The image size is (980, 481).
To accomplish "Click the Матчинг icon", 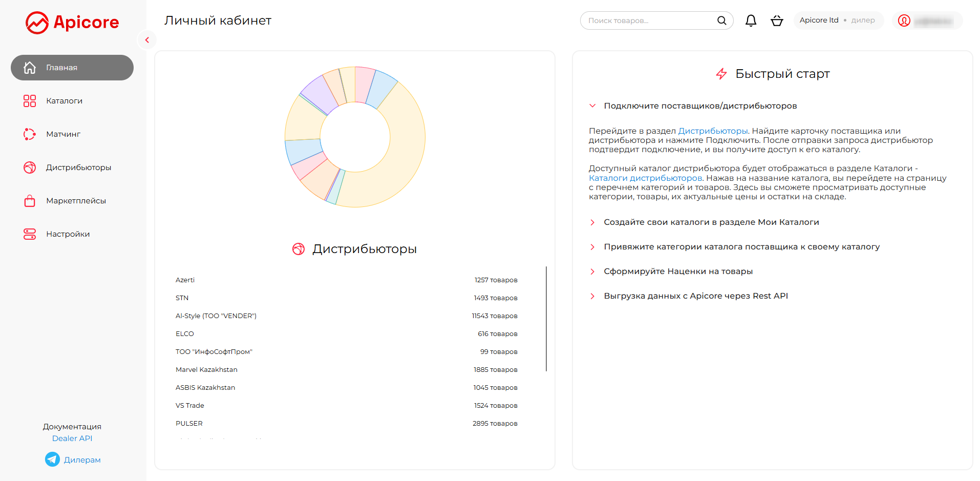I will coord(30,134).
